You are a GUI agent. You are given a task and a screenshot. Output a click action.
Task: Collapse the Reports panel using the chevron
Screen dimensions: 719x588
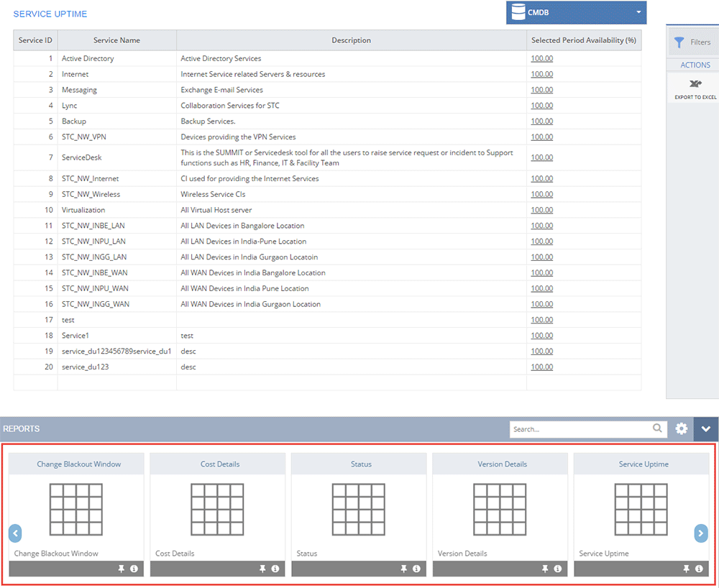pos(706,429)
